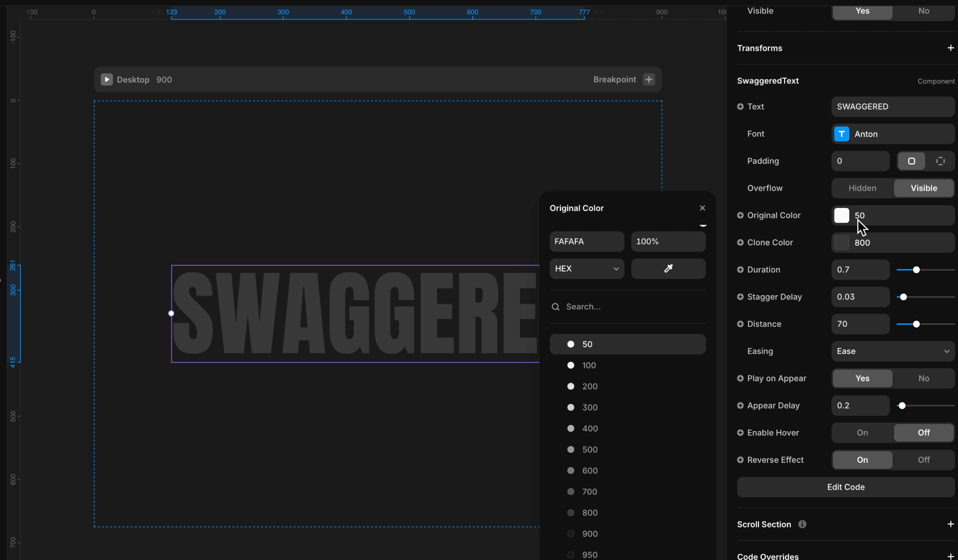Turn Enable Hover On
This screenshot has width=958, height=560.
(862, 433)
